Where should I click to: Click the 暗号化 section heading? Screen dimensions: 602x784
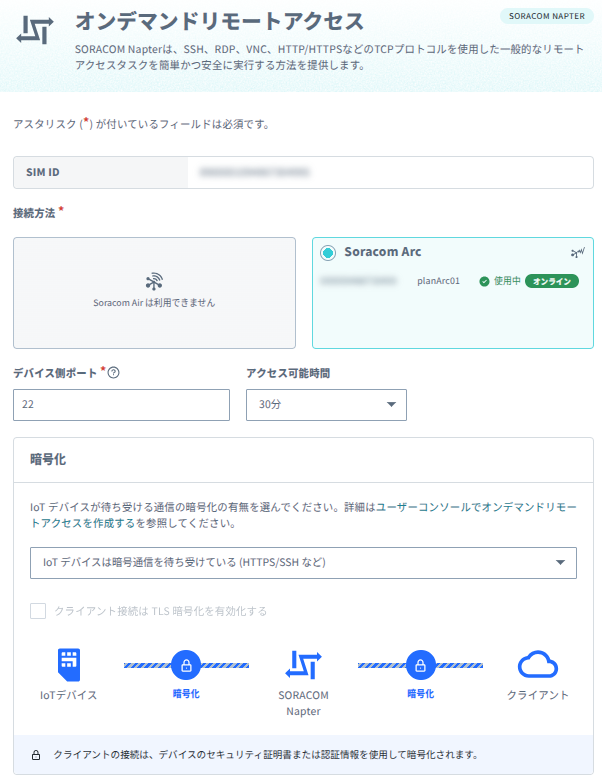click(48, 460)
